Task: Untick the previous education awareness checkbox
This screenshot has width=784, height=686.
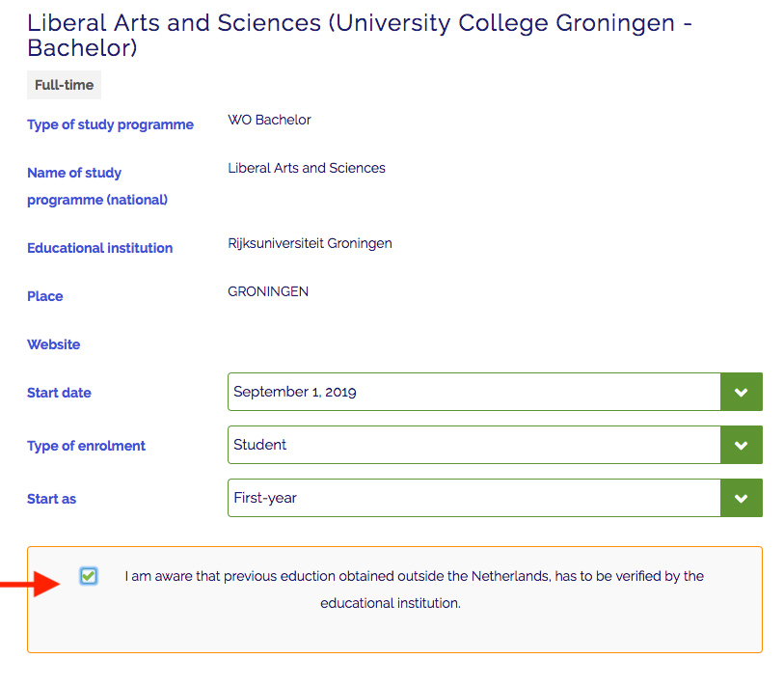Action: (89, 576)
